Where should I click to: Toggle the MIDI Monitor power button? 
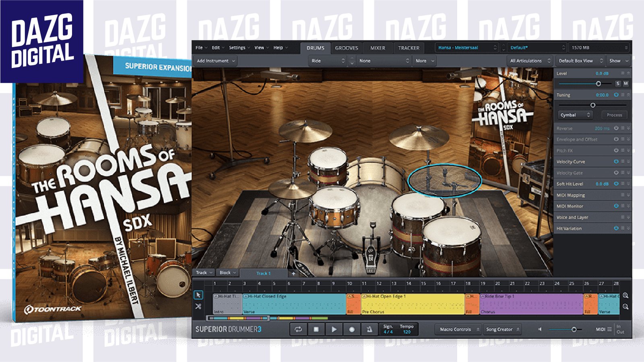click(616, 206)
